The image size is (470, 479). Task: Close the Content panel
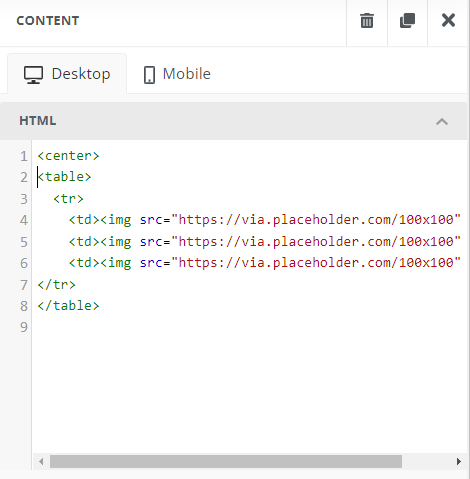point(448,20)
